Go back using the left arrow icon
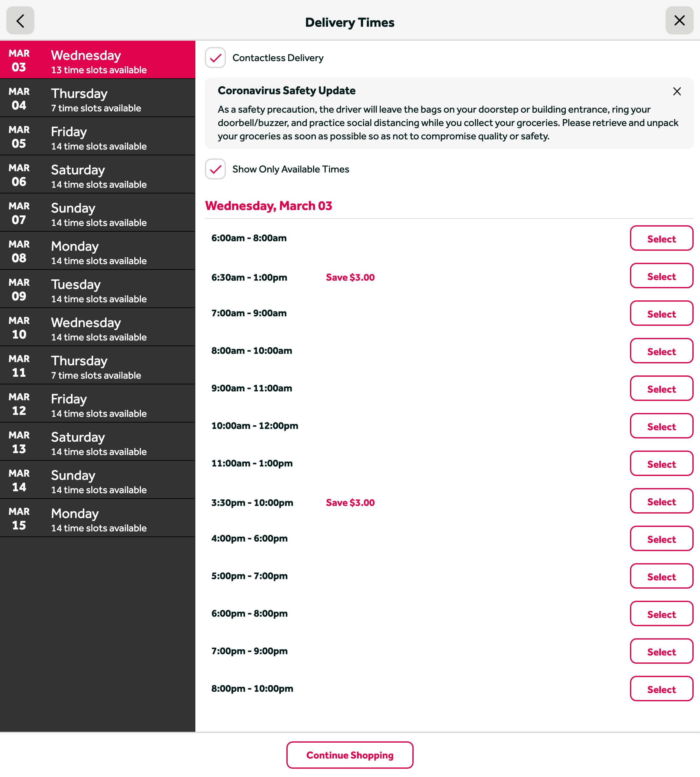The height and width of the screenshot is (777, 700). pyautogui.click(x=20, y=21)
